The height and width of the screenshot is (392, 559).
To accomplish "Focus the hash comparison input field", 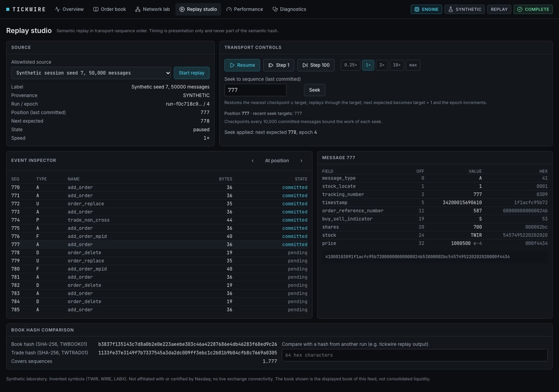I will tap(415, 355).
